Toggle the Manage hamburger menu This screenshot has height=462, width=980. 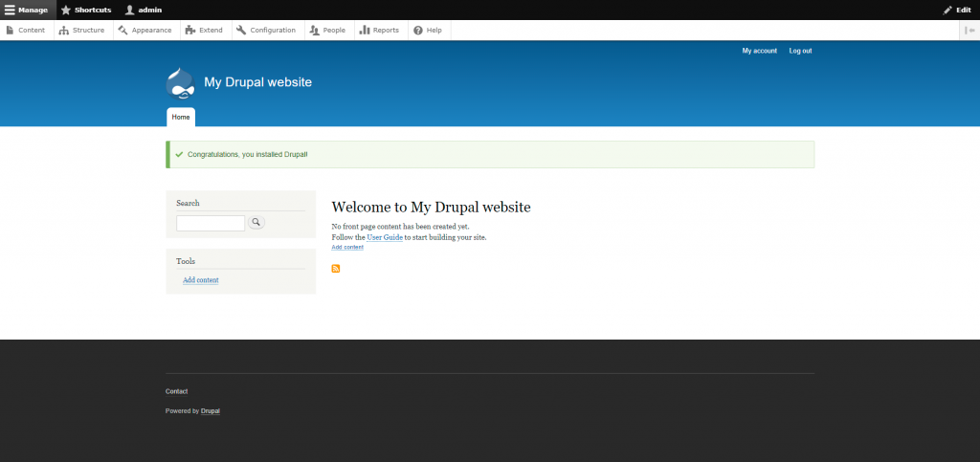pos(27,10)
